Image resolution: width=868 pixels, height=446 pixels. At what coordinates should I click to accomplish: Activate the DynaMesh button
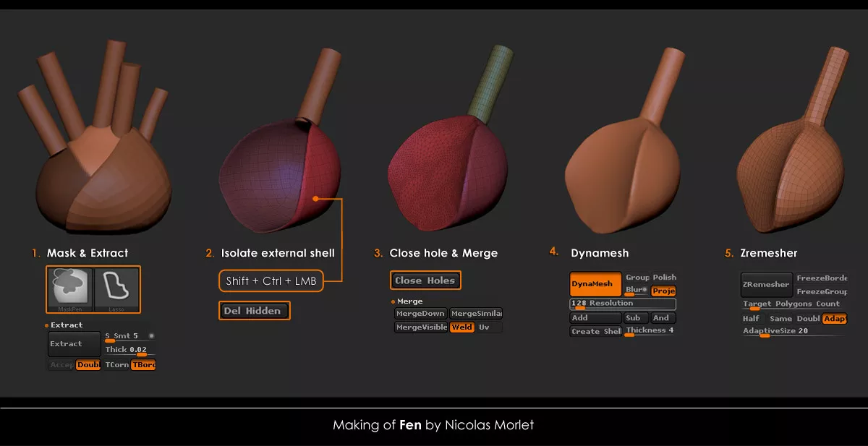tap(595, 285)
